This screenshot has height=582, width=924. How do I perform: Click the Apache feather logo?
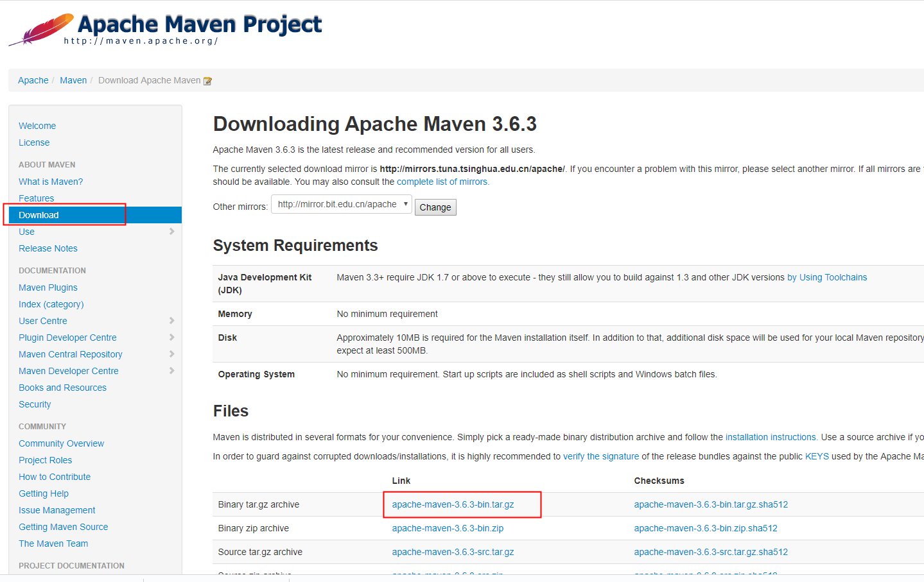[41, 30]
